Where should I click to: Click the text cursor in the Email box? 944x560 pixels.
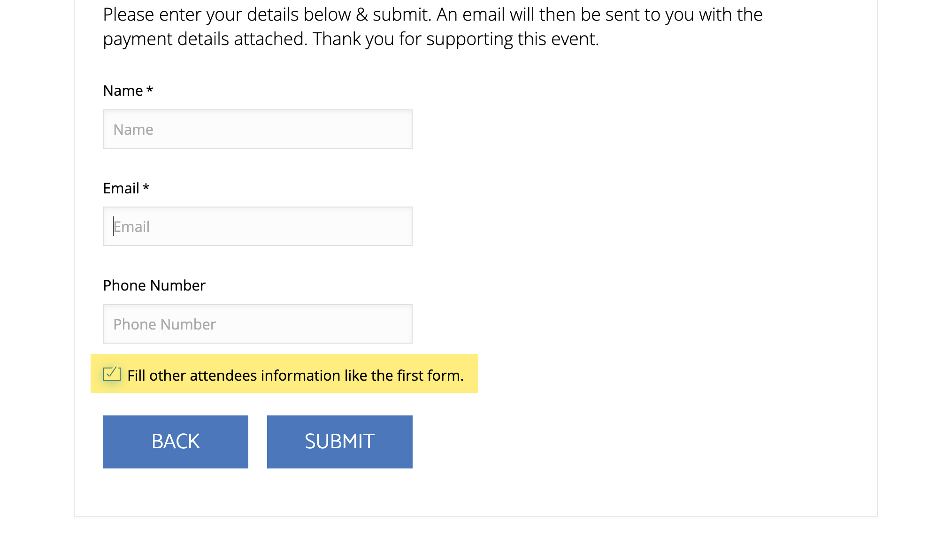click(x=114, y=226)
